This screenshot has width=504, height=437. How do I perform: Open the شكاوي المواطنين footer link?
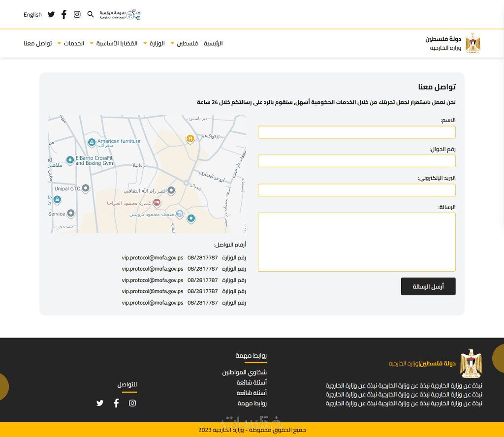244,373
